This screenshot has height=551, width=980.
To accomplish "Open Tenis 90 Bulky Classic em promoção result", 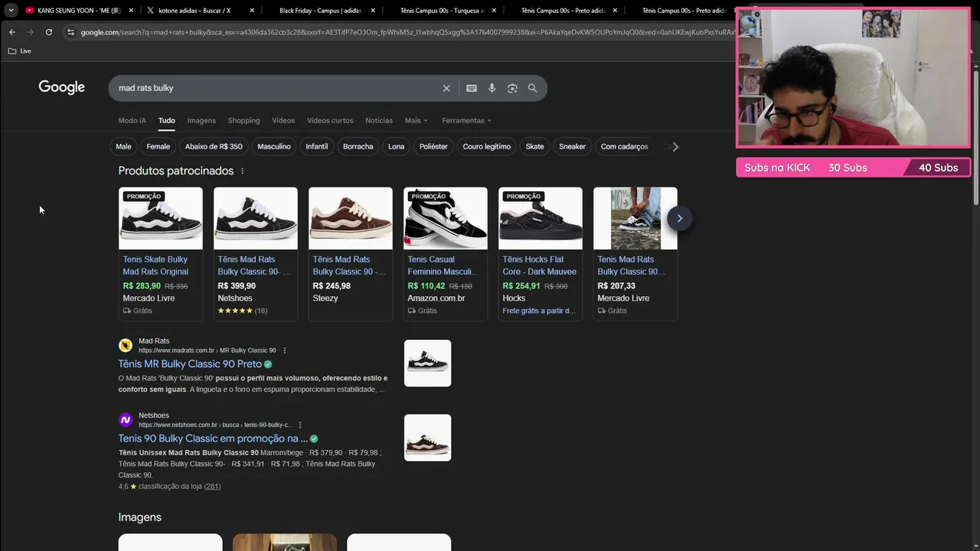I will pos(213,439).
